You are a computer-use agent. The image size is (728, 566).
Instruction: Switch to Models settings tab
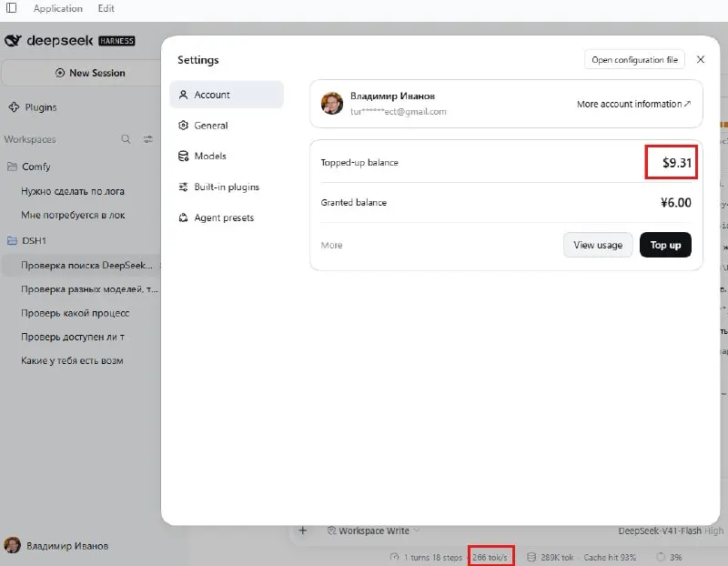[227, 156]
